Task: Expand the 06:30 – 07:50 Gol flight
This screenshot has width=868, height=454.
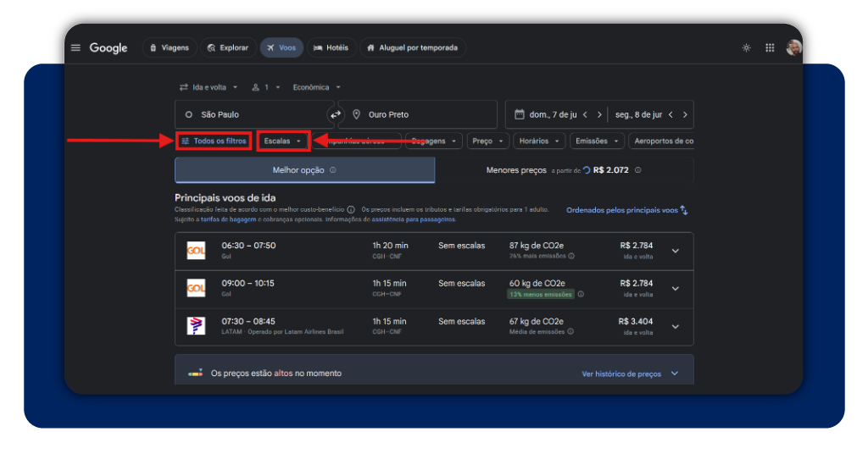Action: (x=676, y=251)
